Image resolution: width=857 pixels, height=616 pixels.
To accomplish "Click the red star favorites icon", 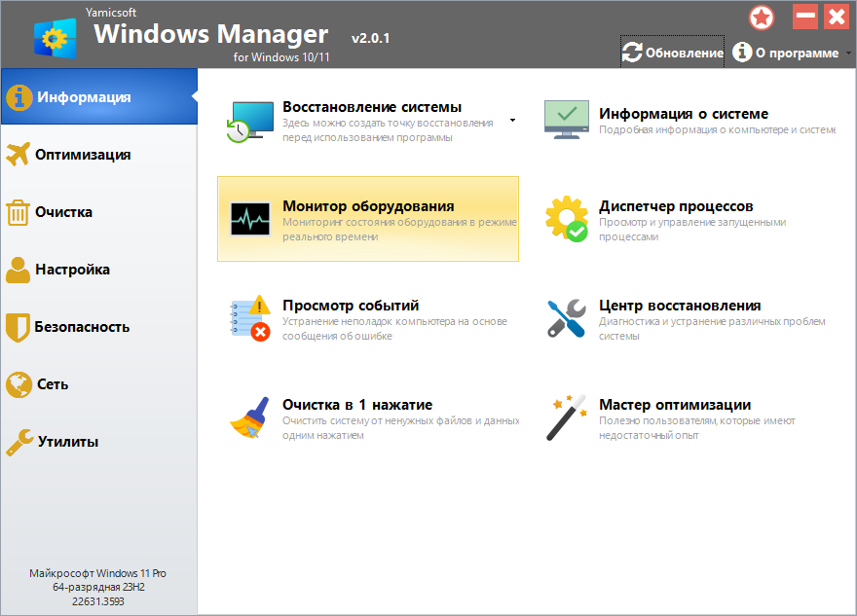I will [x=762, y=18].
